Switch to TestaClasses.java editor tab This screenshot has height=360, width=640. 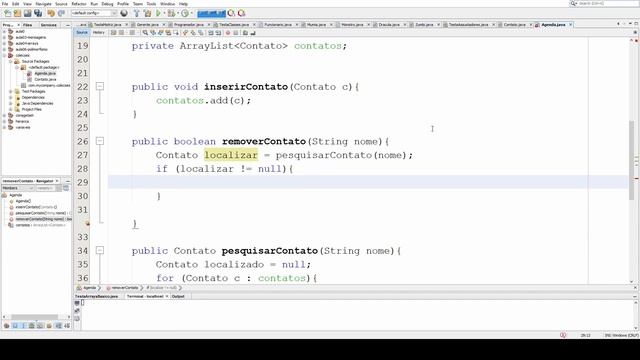[x=234, y=25]
